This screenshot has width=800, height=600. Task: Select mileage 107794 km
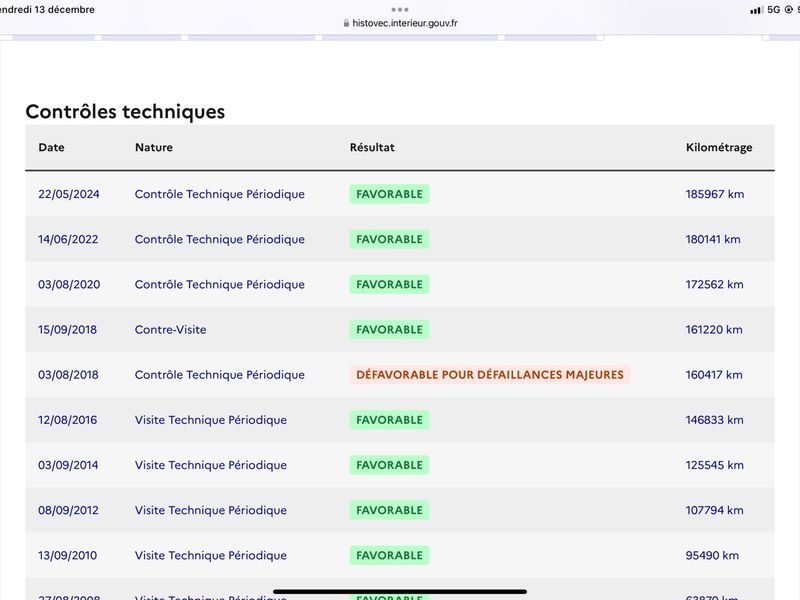(714, 510)
